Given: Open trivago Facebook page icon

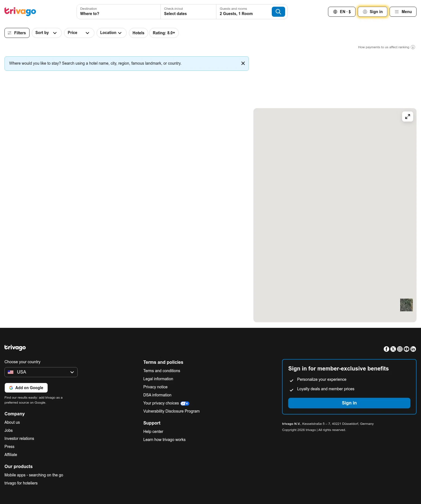Looking at the screenshot, I should (386, 349).
